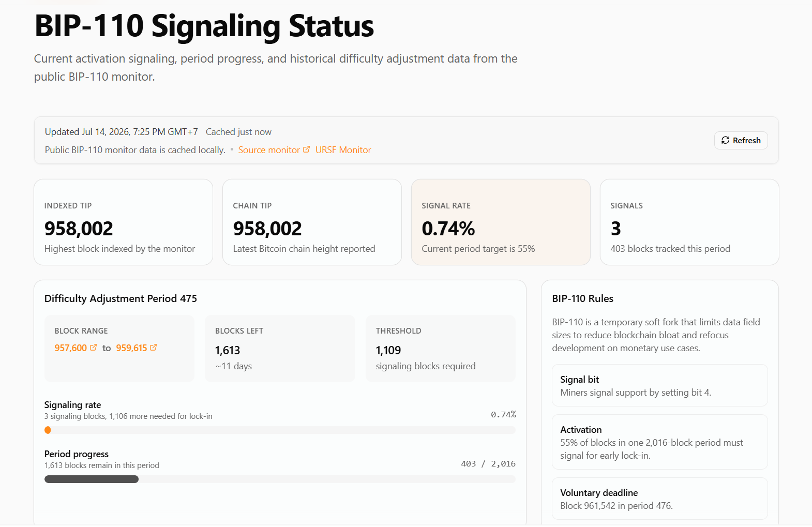Viewport: 812px width, 527px height.
Task: Click the Signal bit rule card
Action: 659,385
